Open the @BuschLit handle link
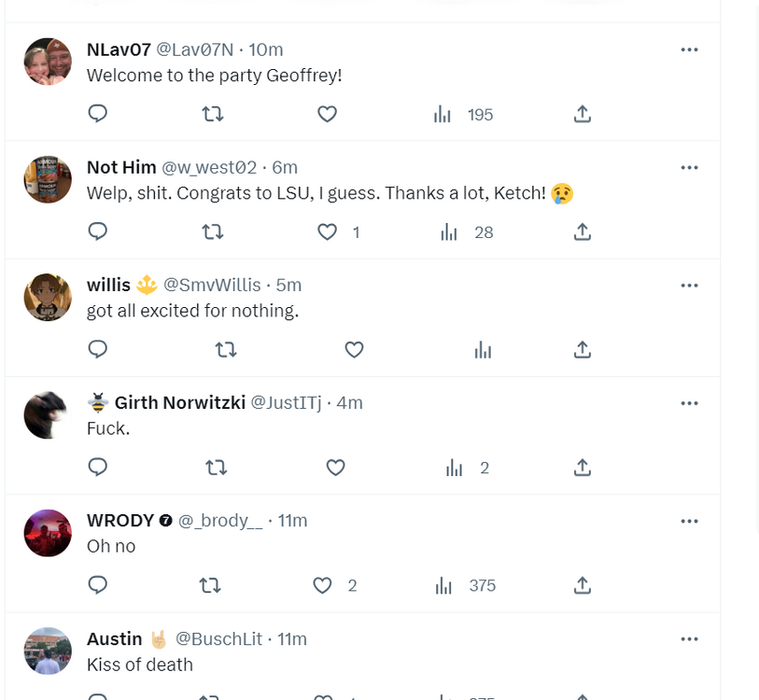The image size is (759, 700). click(219, 638)
